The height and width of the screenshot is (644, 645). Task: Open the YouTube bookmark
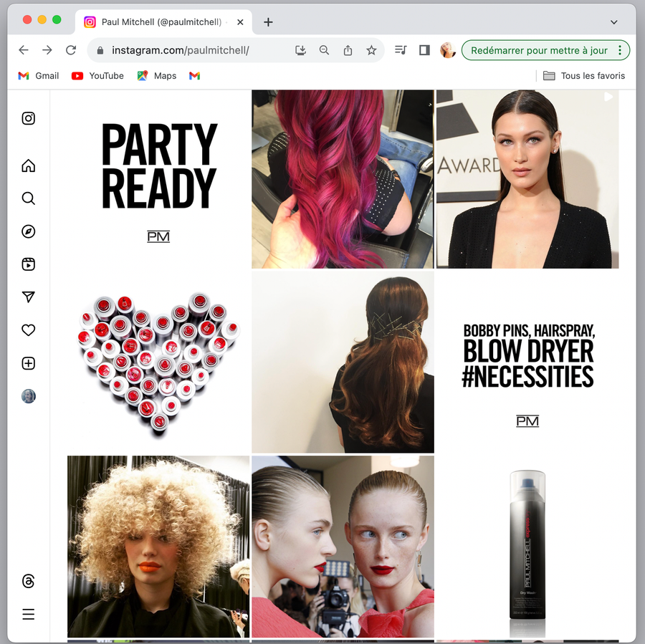[x=98, y=76]
